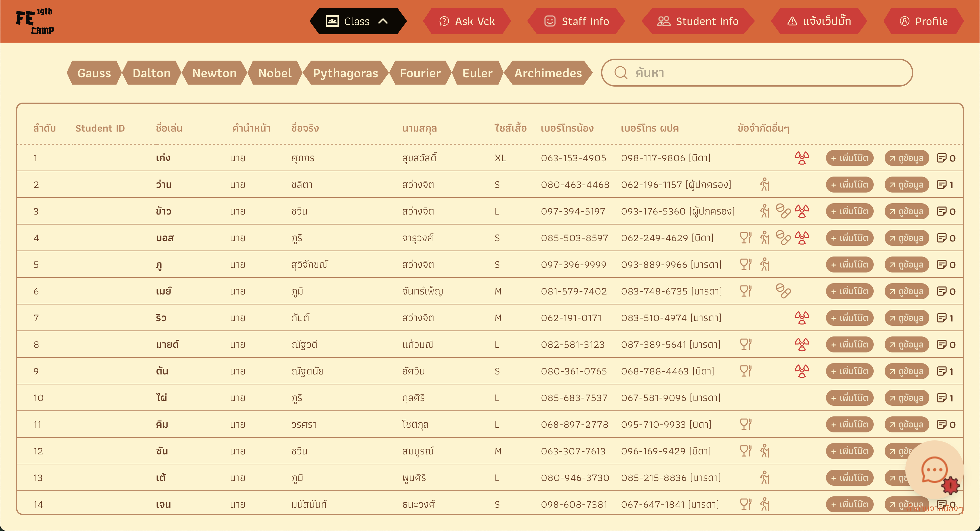This screenshot has height=531, width=980.
Task: Click the first name มนัสนันท์
Action: [309, 504]
